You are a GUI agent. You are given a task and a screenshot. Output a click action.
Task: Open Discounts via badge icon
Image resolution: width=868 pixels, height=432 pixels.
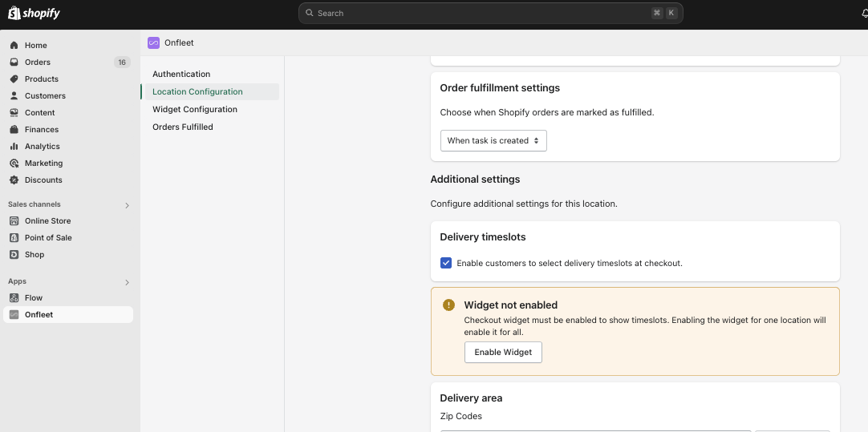click(x=14, y=180)
